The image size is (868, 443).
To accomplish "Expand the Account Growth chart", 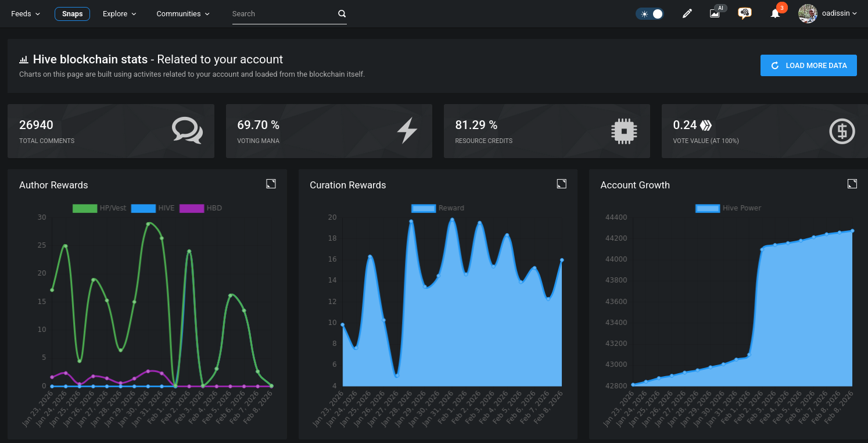I will click(x=852, y=184).
